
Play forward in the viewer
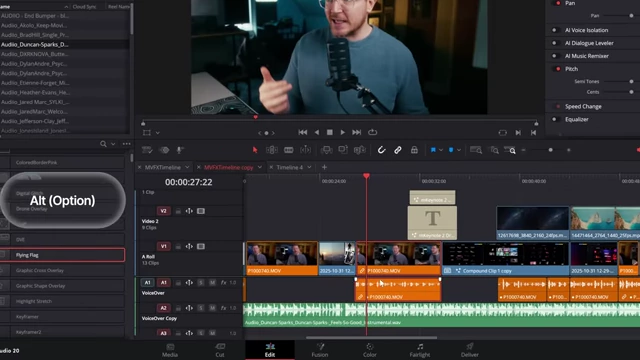pyautogui.click(x=343, y=132)
